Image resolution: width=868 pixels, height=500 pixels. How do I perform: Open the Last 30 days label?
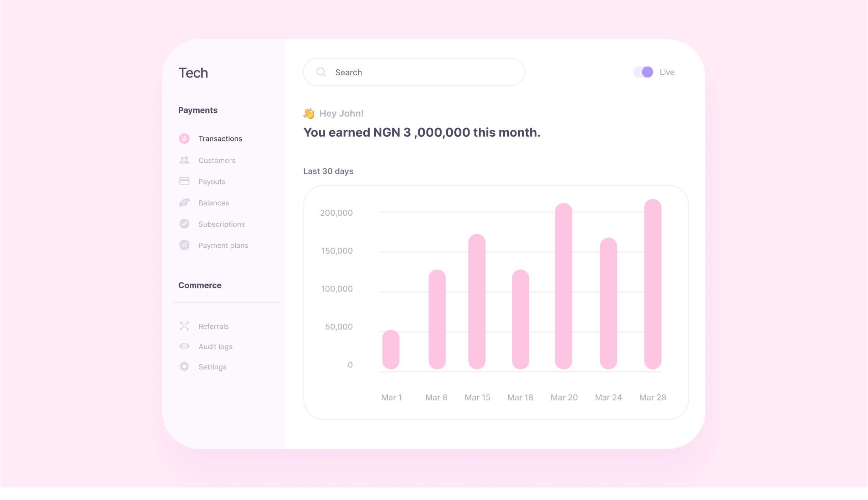pyautogui.click(x=328, y=171)
